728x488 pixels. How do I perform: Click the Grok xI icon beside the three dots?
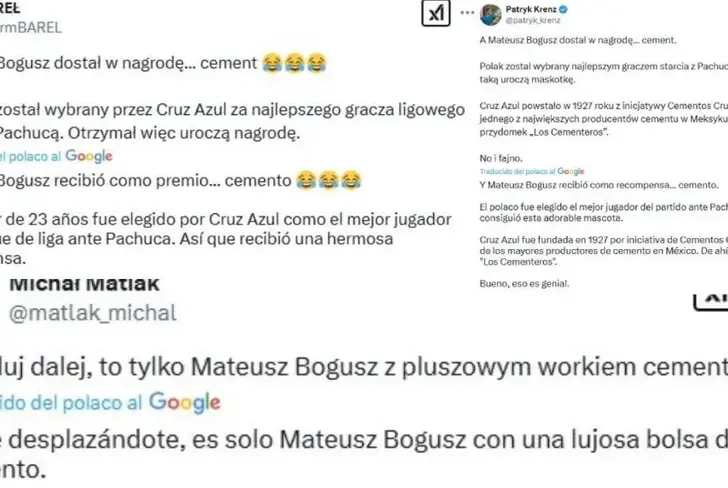pos(436,13)
